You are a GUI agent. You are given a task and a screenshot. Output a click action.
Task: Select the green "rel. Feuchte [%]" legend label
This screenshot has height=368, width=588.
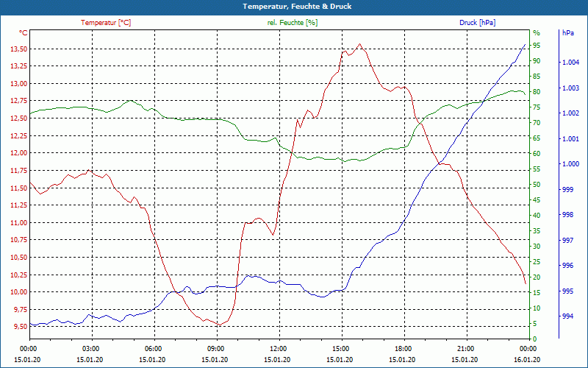click(x=292, y=23)
